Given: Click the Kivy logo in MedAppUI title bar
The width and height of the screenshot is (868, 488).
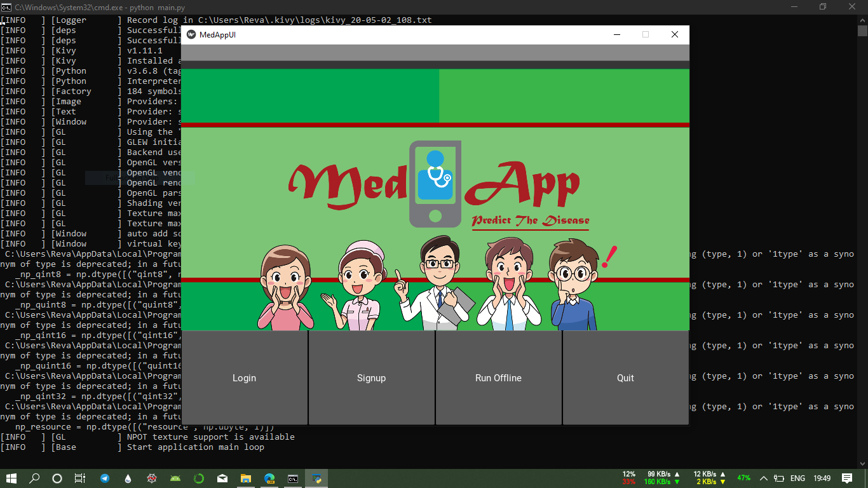Looking at the screenshot, I should [x=191, y=34].
